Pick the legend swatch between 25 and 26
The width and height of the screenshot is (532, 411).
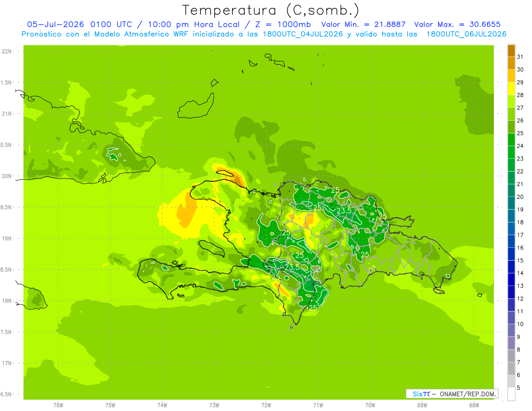[x=511, y=127]
